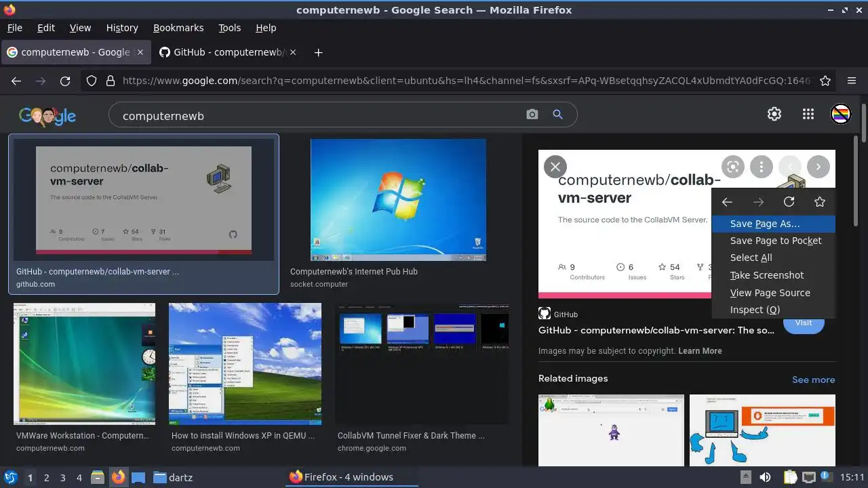Search by image camera icon
The height and width of the screenshot is (488, 868).
tap(532, 115)
